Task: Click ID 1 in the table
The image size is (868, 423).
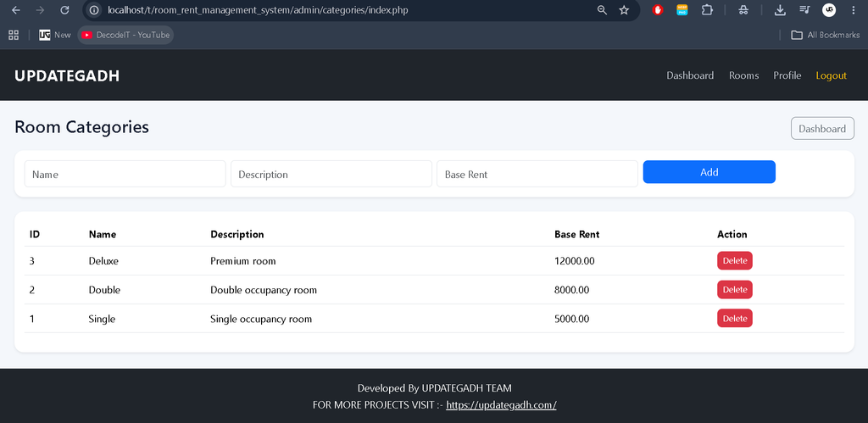Action: tap(31, 319)
